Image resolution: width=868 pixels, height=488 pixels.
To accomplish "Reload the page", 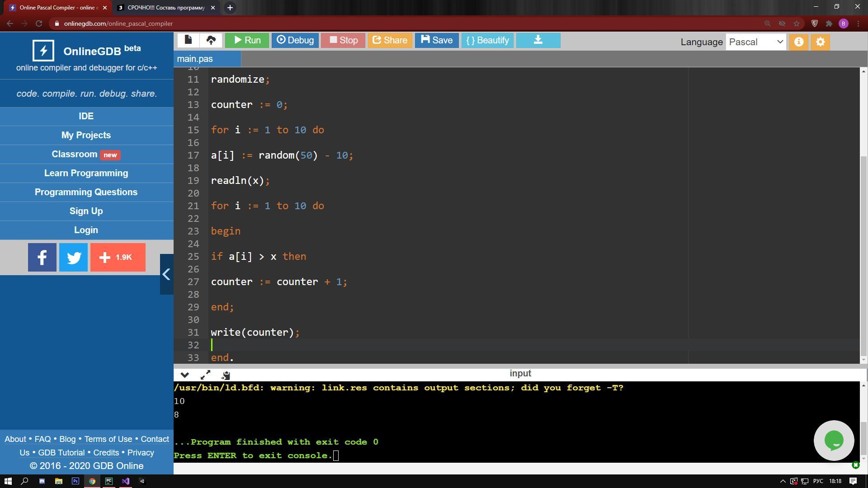I will coord(39,23).
